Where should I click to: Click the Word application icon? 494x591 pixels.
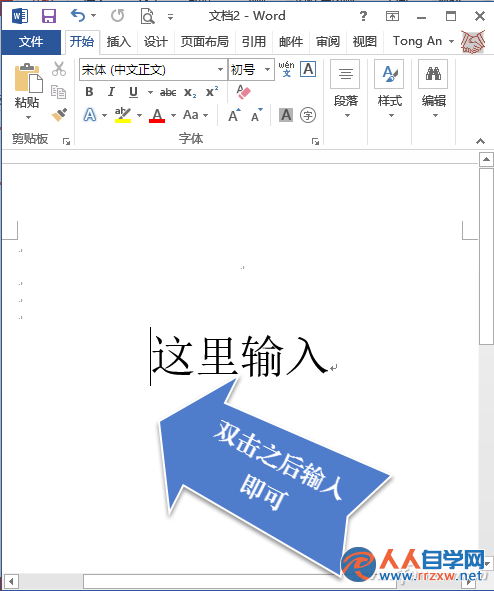point(20,16)
